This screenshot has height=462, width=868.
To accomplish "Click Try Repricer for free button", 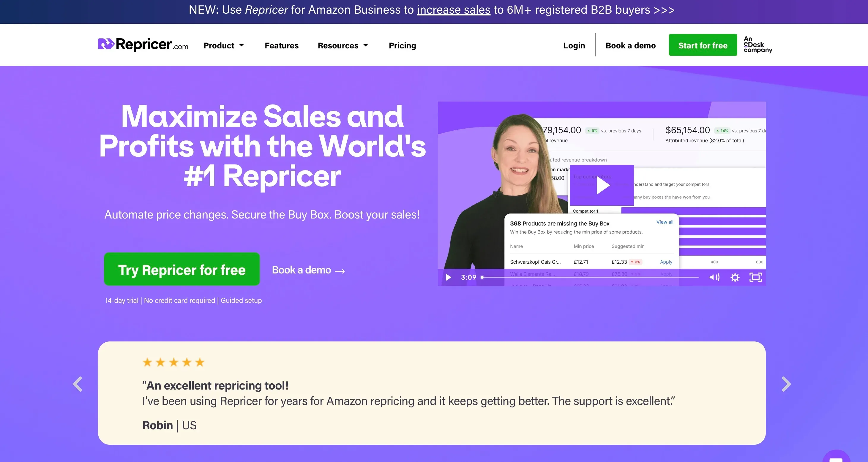I will (182, 269).
